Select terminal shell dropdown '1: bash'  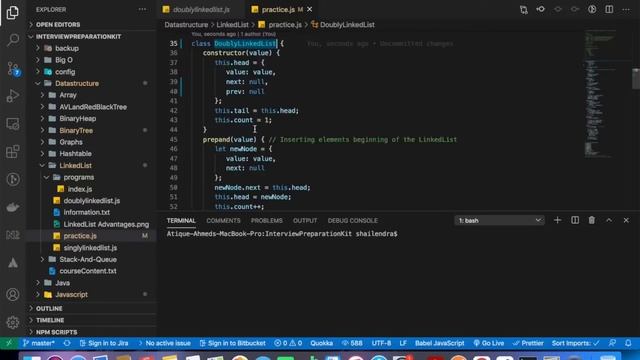(500, 220)
